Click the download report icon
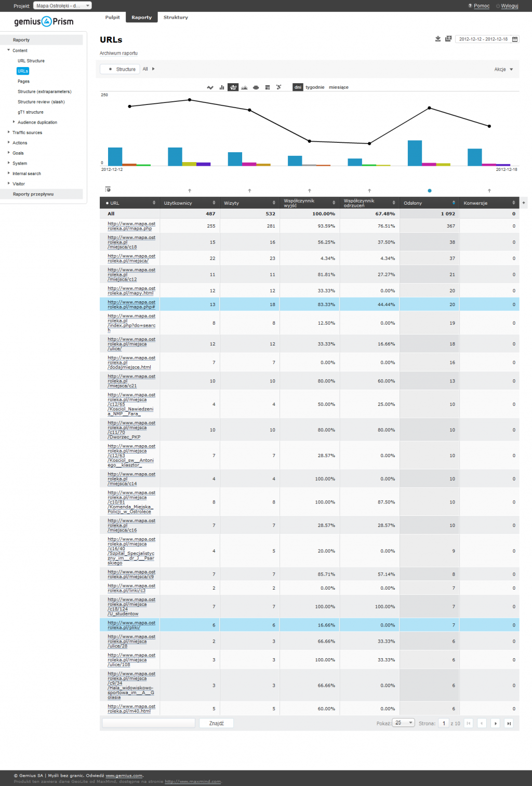This screenshot has width=532, height=786. [x=438, y=39]
